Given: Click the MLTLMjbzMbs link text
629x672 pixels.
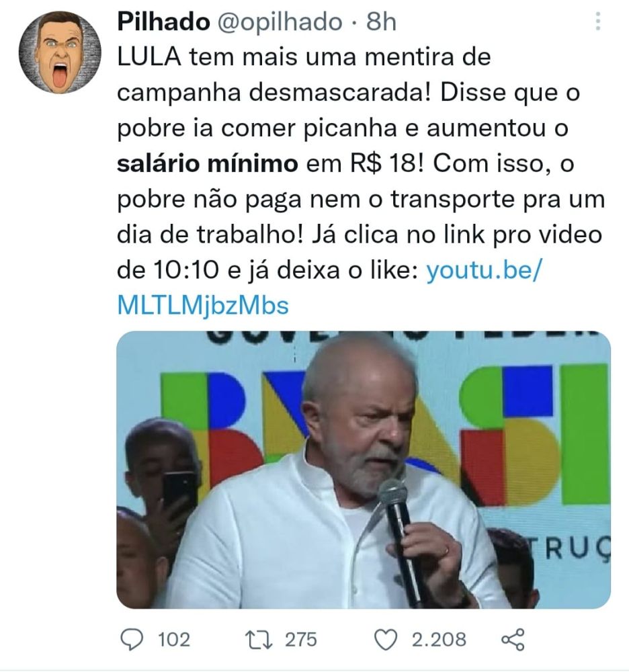Looking at the screenshot, I should [203, 306].
